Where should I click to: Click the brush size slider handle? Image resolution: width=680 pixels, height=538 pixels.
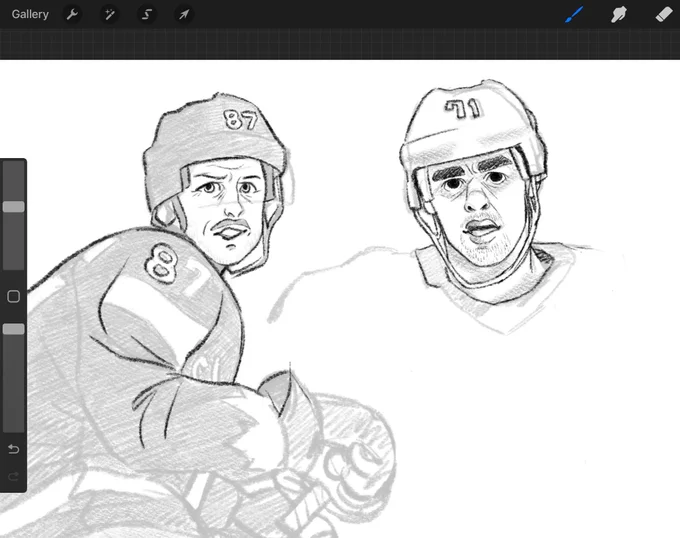tap(13, 207)
